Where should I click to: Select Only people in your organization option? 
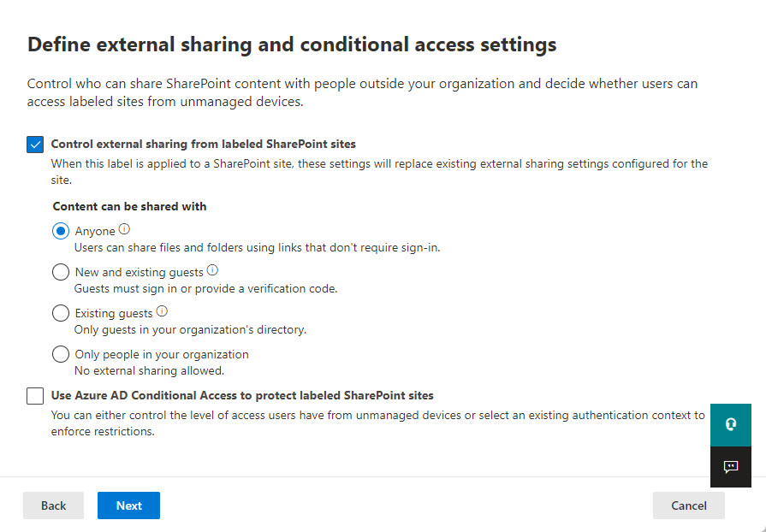(x=61, y=354)
